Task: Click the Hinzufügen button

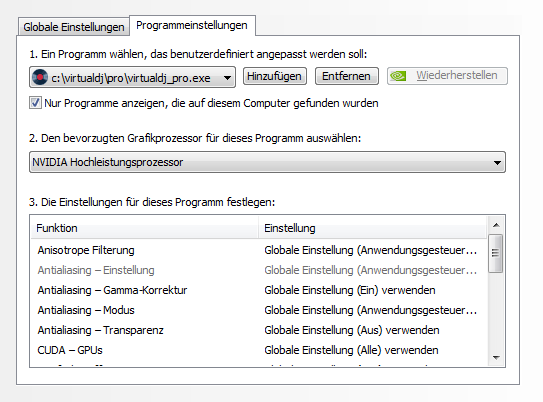Action: [x=274, y=76]
